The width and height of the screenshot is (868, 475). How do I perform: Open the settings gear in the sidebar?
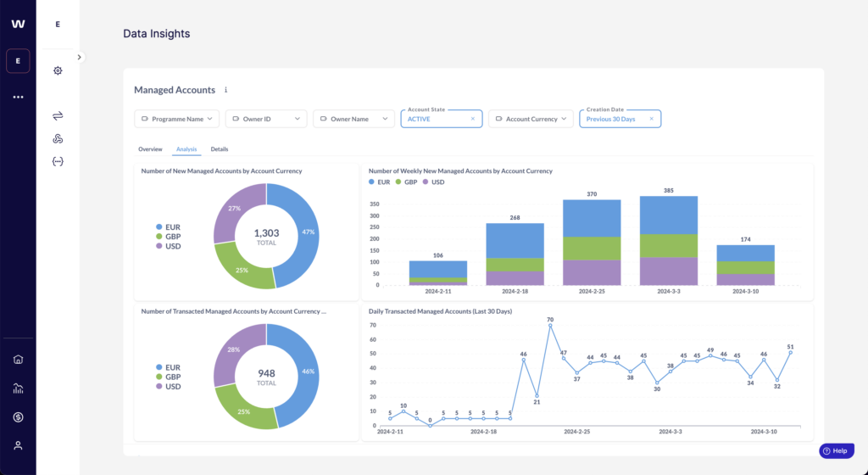pos(58,70)
